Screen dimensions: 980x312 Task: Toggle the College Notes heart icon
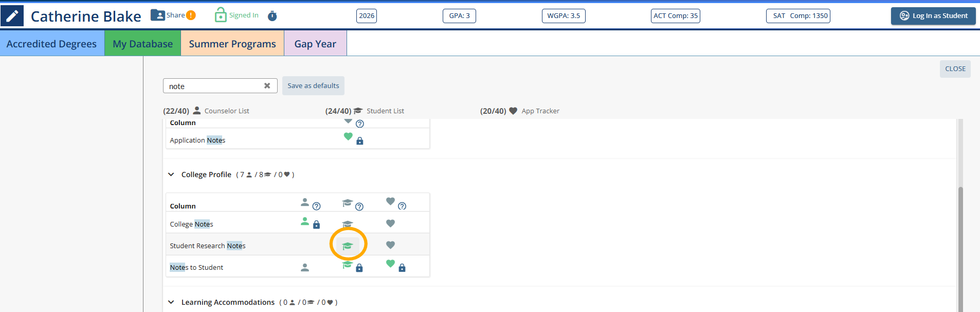(391, 223)
